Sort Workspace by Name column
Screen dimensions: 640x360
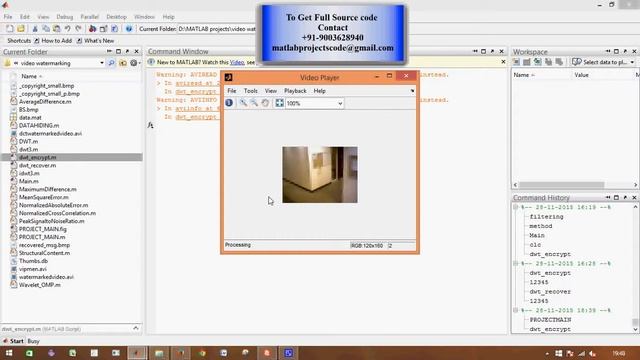(524, 75)
